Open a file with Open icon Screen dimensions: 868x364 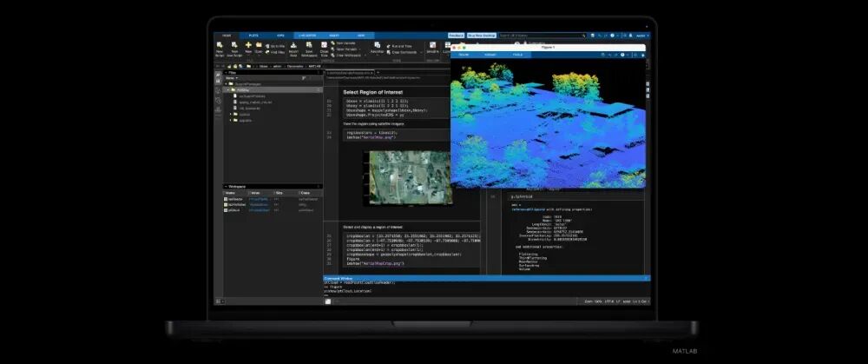[258, 47]
